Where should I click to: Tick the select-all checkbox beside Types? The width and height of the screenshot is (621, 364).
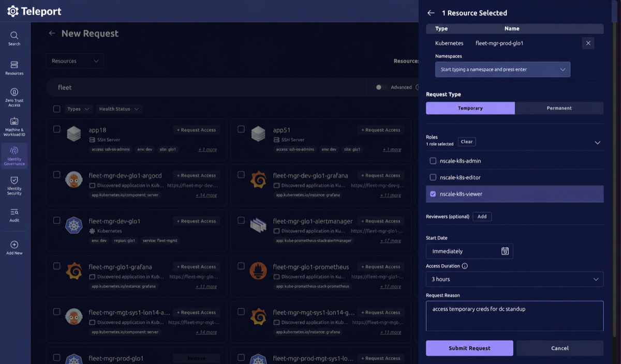click(57, 109)
